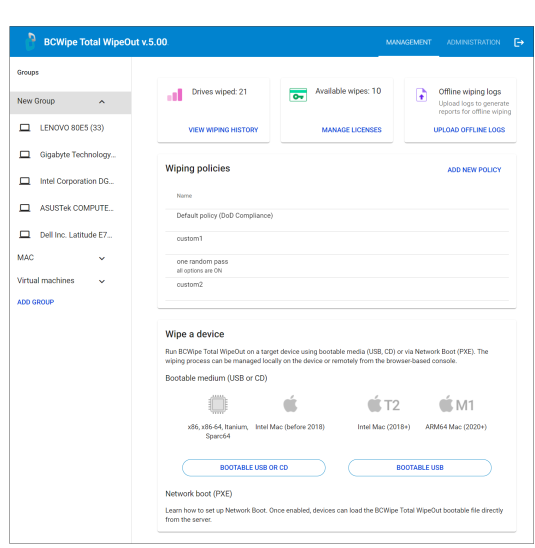Switch to the Management tab
Image resolution: width=535 pixels, height=548 pixels.
[x=409, y=42]
